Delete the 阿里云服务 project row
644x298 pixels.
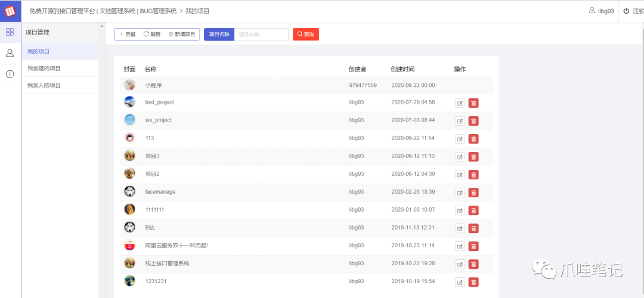[x=473, y=246]
